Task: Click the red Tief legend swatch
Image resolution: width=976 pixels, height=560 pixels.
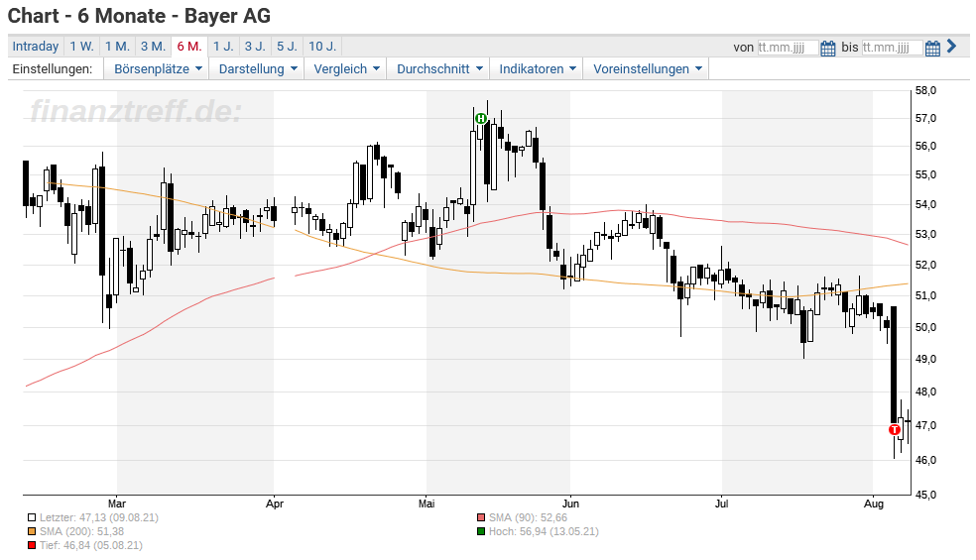Action: [x=32, y=546]
